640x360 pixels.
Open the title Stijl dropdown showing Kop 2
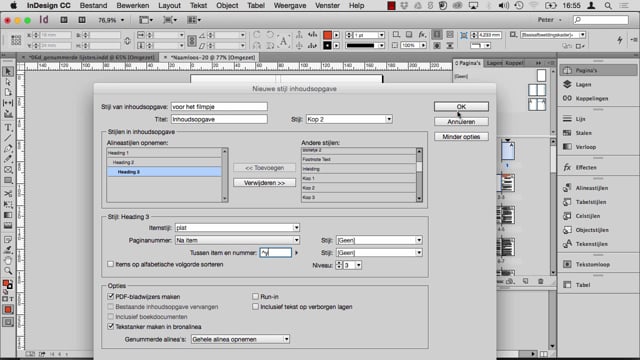coord(349,119)
